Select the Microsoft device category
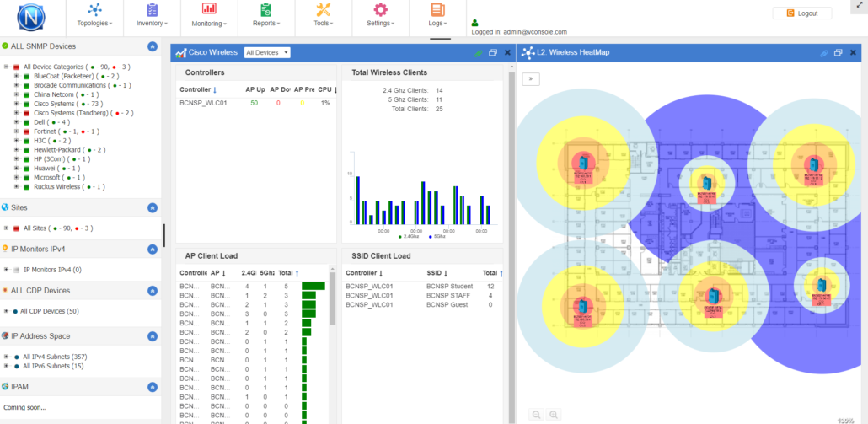 (x=59, y=178)
